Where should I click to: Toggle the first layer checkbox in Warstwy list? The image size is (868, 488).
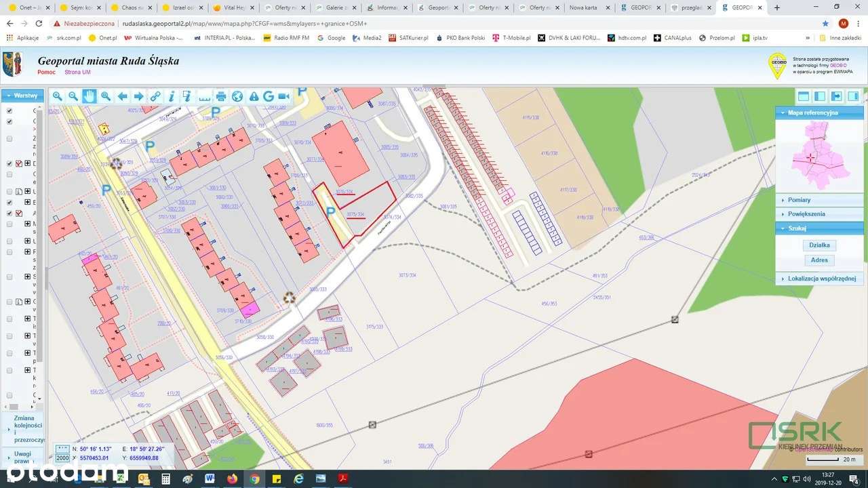(9, 110)
